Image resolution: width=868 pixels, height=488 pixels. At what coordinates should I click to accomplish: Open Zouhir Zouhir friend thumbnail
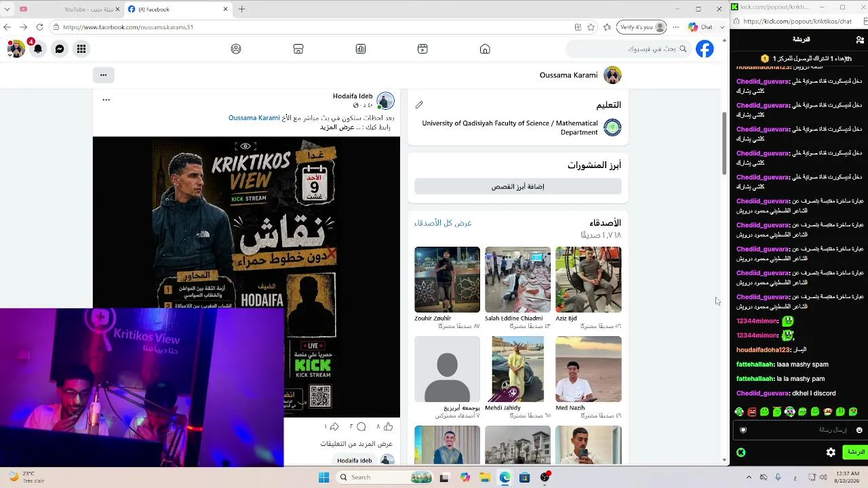click(x=447, y=279)
